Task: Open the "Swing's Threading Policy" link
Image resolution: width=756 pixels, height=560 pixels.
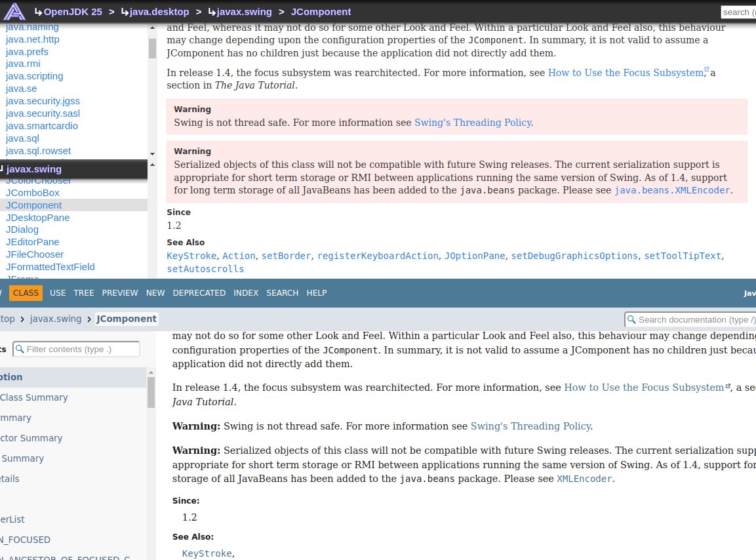Action: pyautogui.click(x=473, y=123)
